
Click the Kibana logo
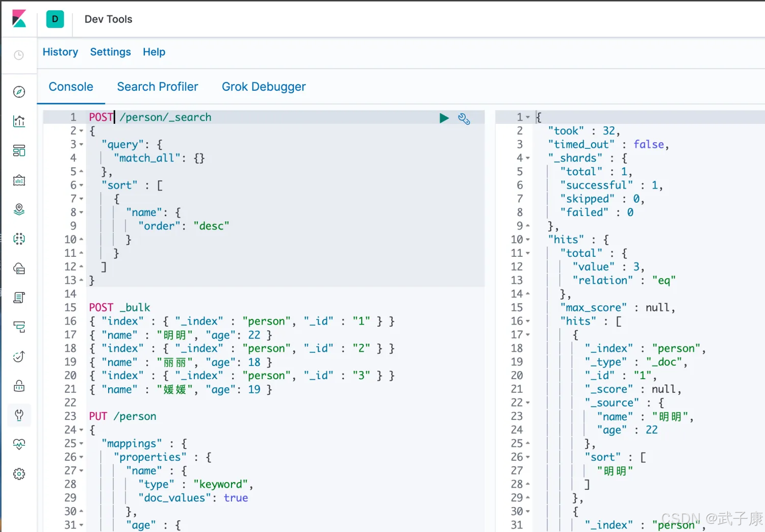(19, 19)
